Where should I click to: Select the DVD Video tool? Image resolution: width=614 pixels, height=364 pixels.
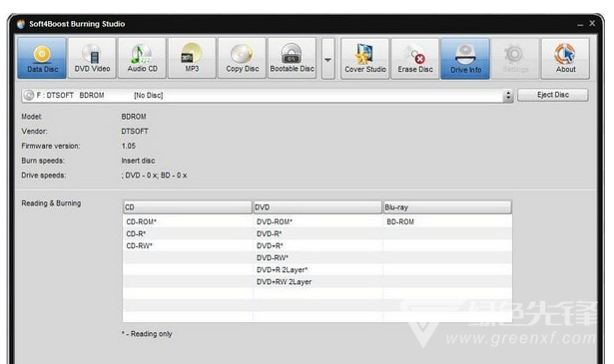click(92, 58)
